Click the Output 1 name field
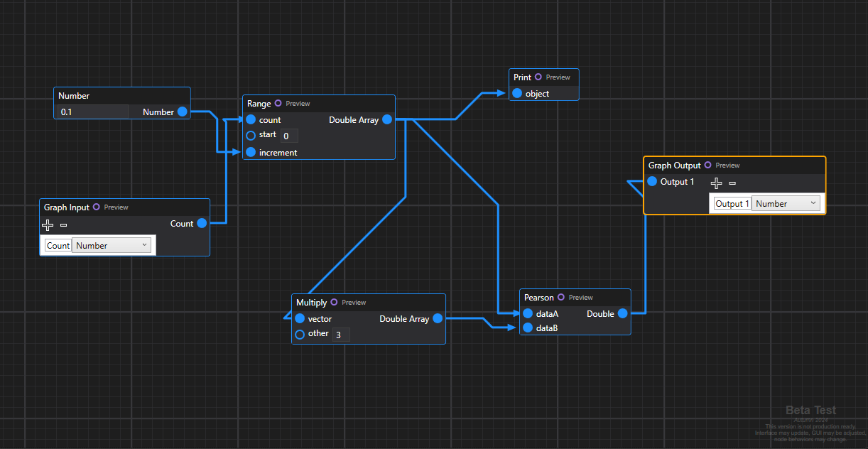Viewport: 868px width, 449px height. tap(732, 203)
